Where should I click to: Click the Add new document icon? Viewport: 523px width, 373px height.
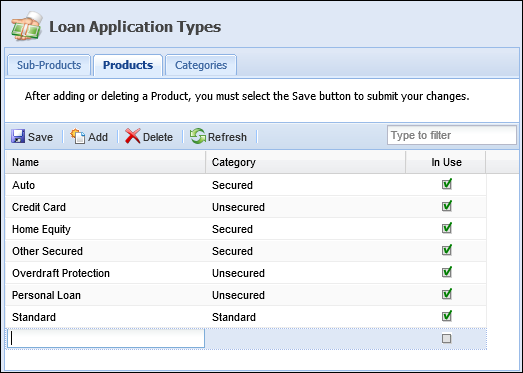[x=78, y=136]
